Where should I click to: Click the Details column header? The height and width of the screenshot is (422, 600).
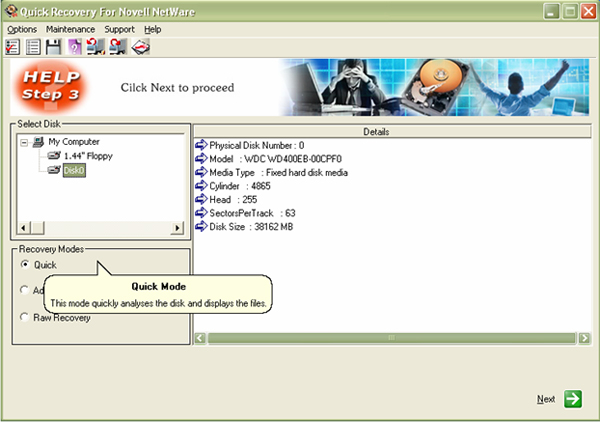393,132
